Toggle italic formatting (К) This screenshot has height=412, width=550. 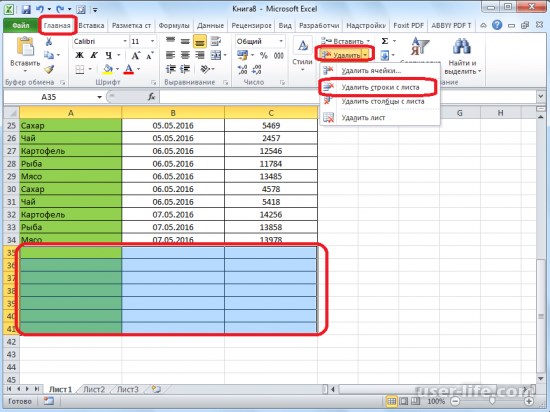pos(94,55)
